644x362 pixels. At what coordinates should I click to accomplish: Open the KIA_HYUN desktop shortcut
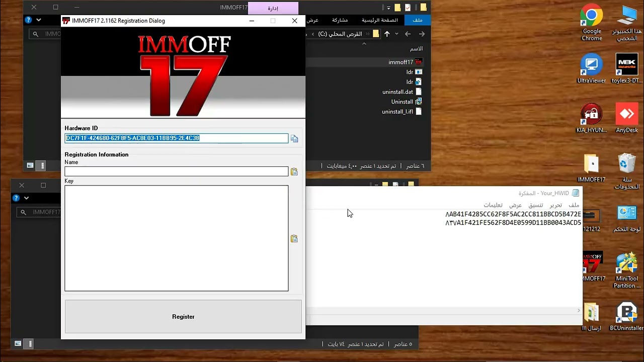coord(592,118)
